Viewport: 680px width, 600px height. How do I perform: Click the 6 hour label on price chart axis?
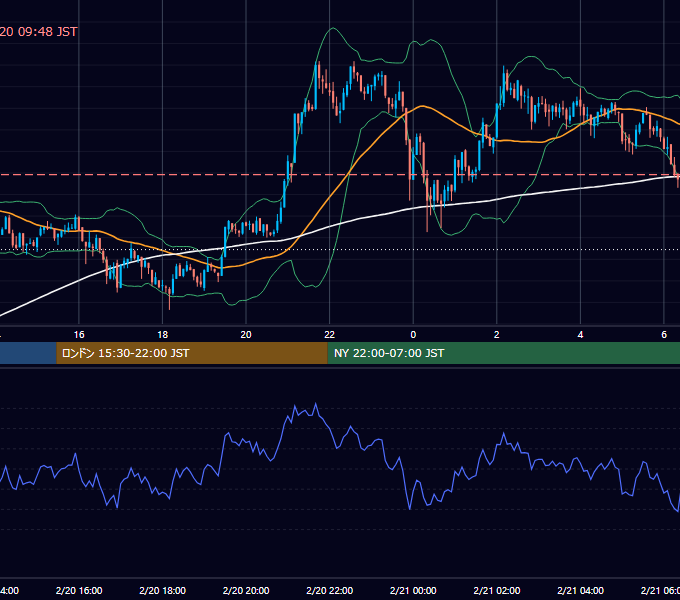pyautogui.click(x=664, y=335)
